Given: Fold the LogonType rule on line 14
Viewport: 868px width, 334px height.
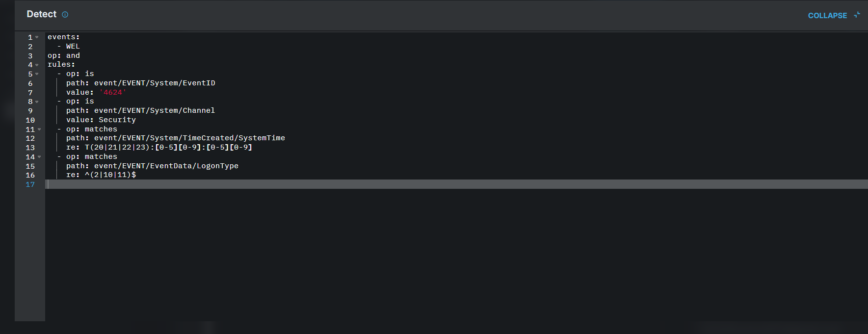Looking at the screenshot, I should pos(39,157).
